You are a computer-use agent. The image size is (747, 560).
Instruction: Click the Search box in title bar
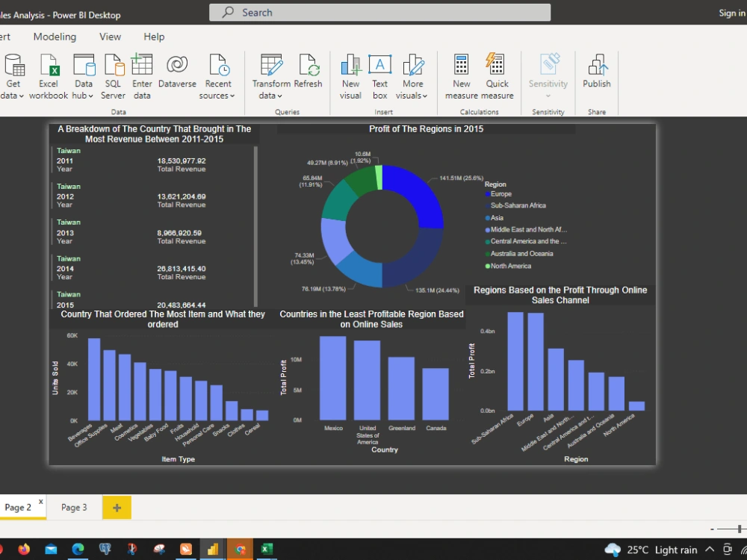coord(379,13)
